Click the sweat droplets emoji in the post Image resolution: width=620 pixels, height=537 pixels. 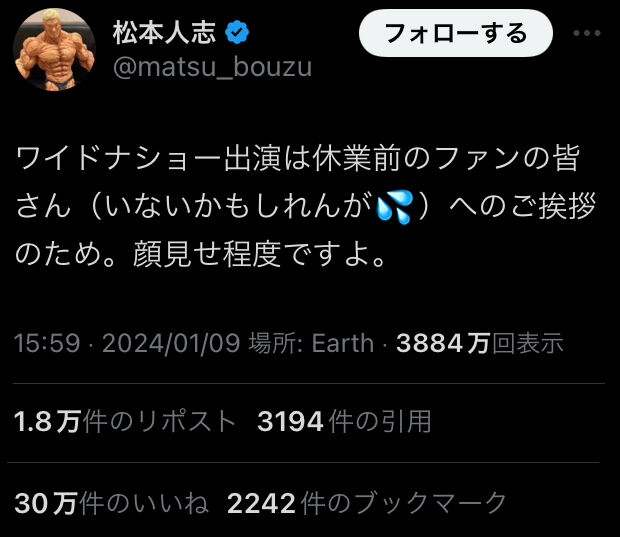click(x=394, y=207)
